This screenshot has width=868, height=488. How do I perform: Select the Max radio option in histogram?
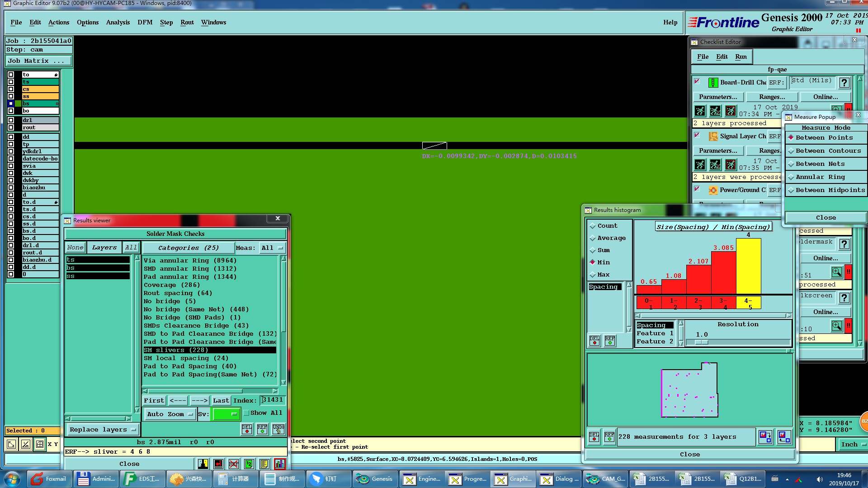593,274
